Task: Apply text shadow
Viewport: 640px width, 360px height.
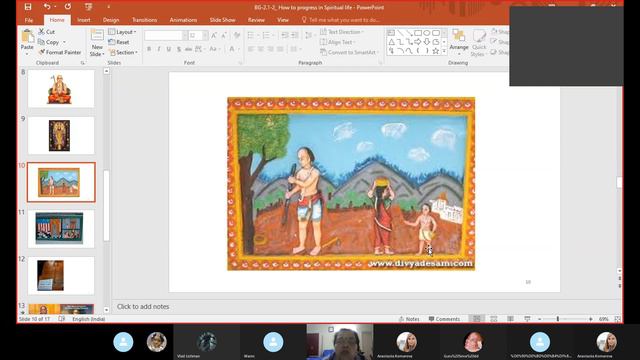Action: coord(179,49)
